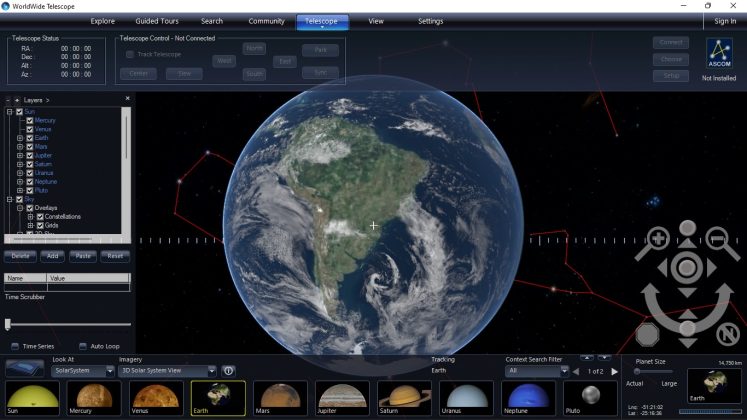Toggle the Grids overlay checkbox
Image resolution: width=747 pixels, height=420 pixels.
(x=40, y=225)
